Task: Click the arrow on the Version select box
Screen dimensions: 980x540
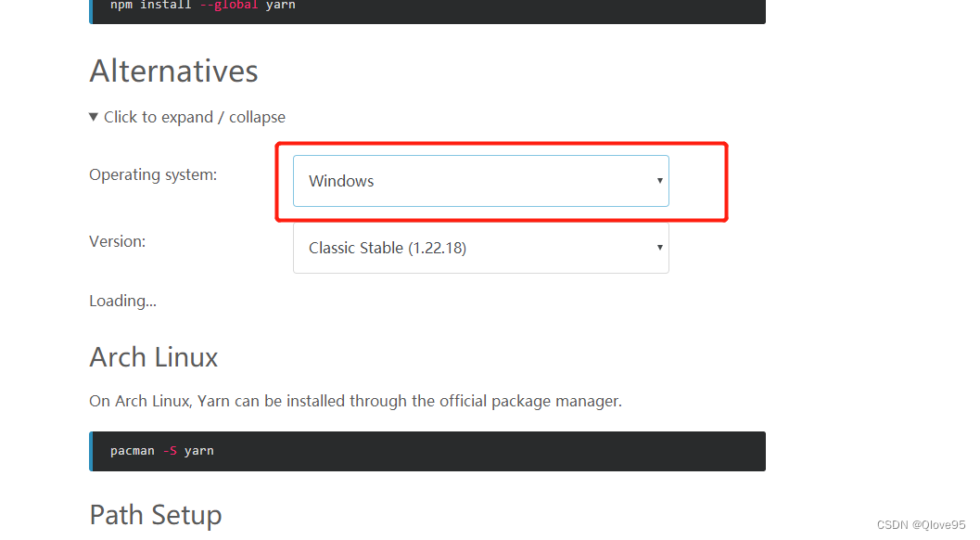Action: click(x=659, y=248)
